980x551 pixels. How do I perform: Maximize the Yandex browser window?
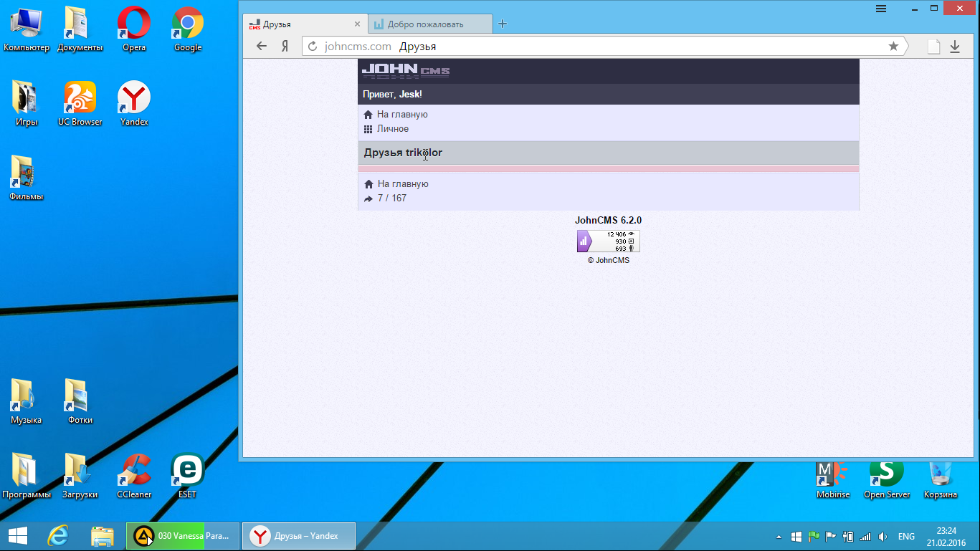click(933, 8)
